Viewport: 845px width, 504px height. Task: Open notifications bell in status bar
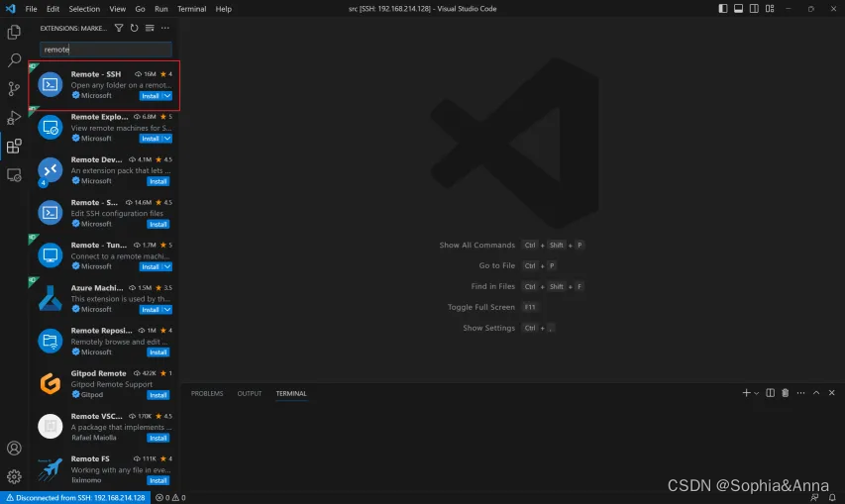[x=832, y=497]
